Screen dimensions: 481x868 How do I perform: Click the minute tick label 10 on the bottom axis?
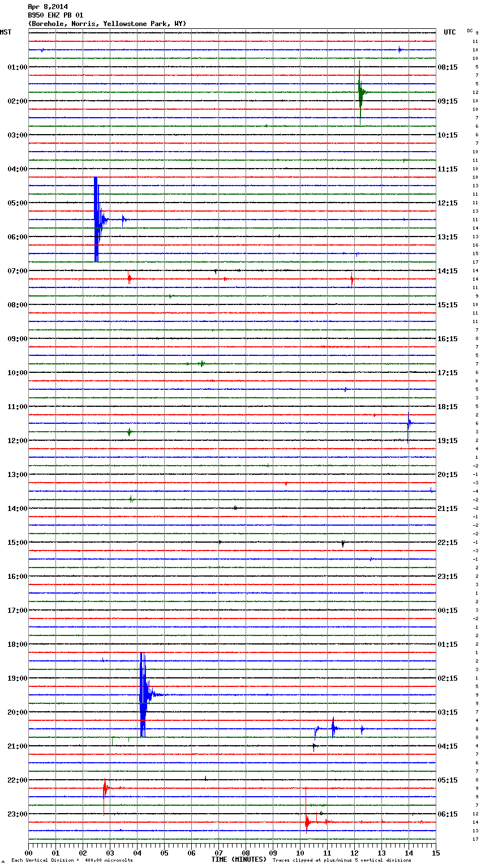point(300,853)
